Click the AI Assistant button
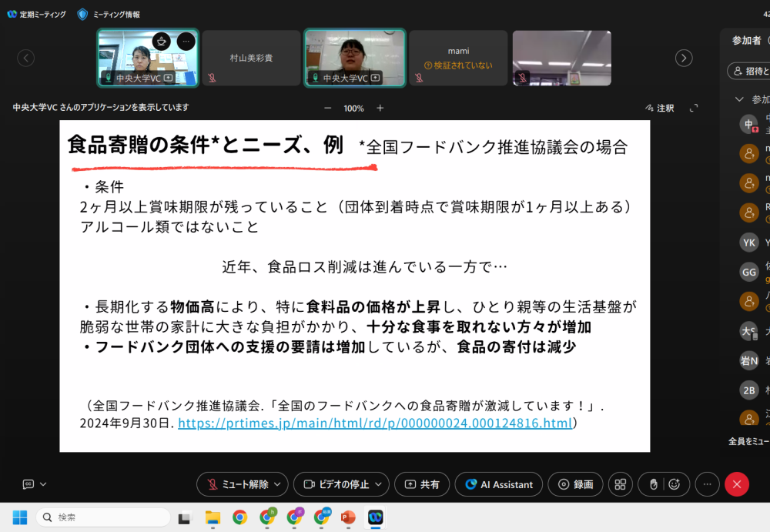The width and height of the screenshot is (770, 532). pyautogui.click(x=498, y=484)
